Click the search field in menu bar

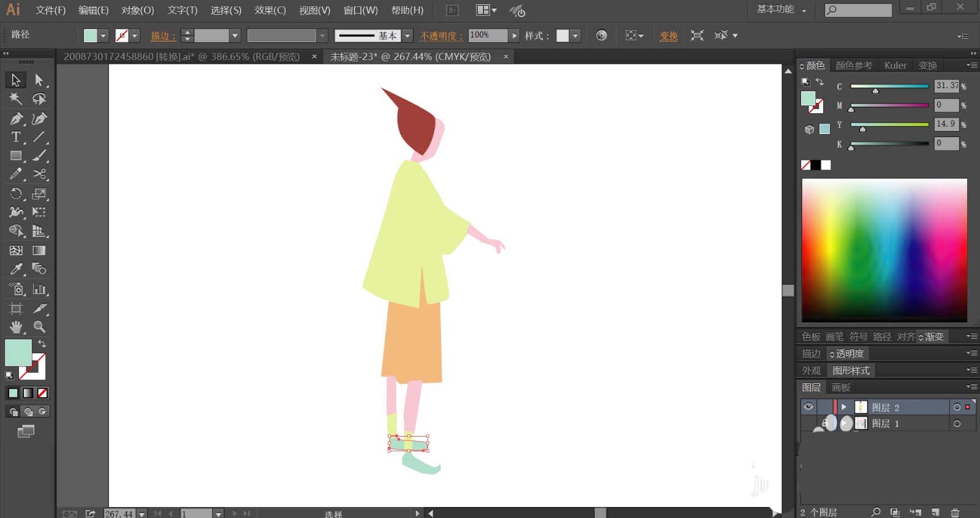pos(858,10)
